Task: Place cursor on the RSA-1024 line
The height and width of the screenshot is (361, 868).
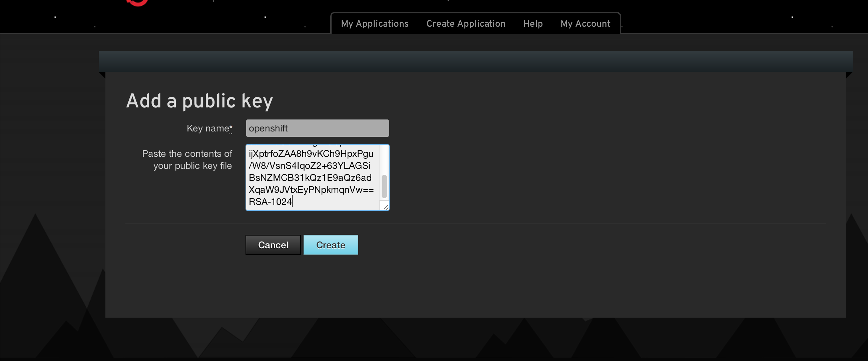Action: coord(270,202)
